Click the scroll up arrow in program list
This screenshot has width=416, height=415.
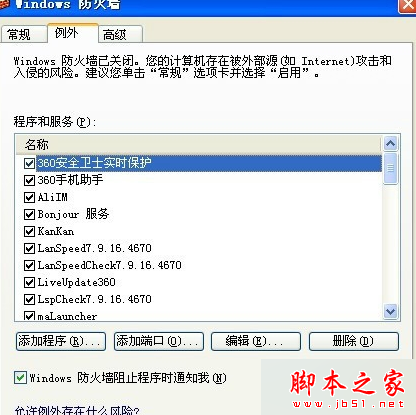pos(390,144)
